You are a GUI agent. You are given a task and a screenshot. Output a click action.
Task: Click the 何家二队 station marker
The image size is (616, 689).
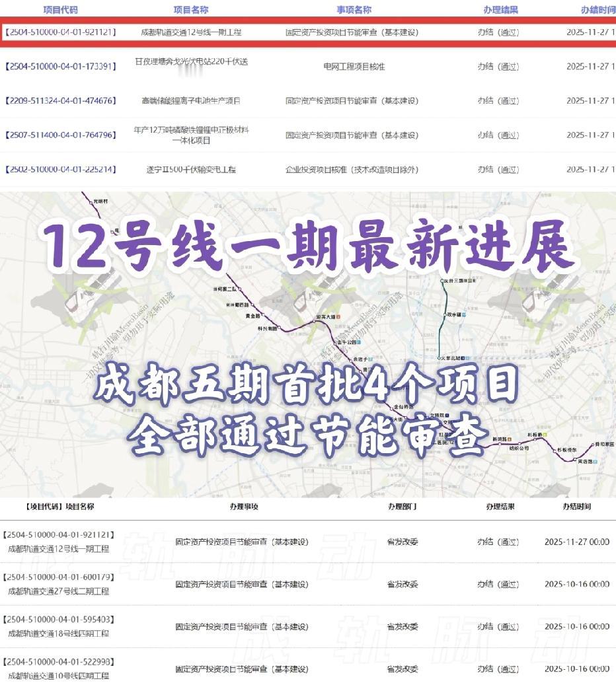240,288
